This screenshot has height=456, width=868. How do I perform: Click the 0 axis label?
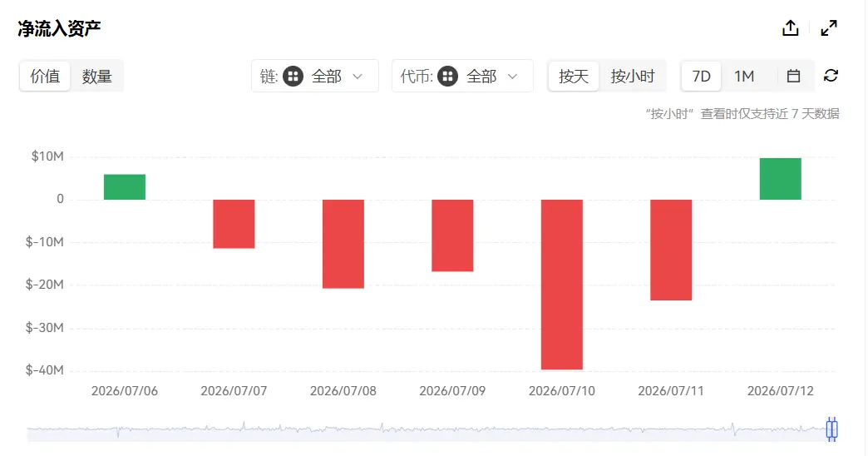click(61, 199)
